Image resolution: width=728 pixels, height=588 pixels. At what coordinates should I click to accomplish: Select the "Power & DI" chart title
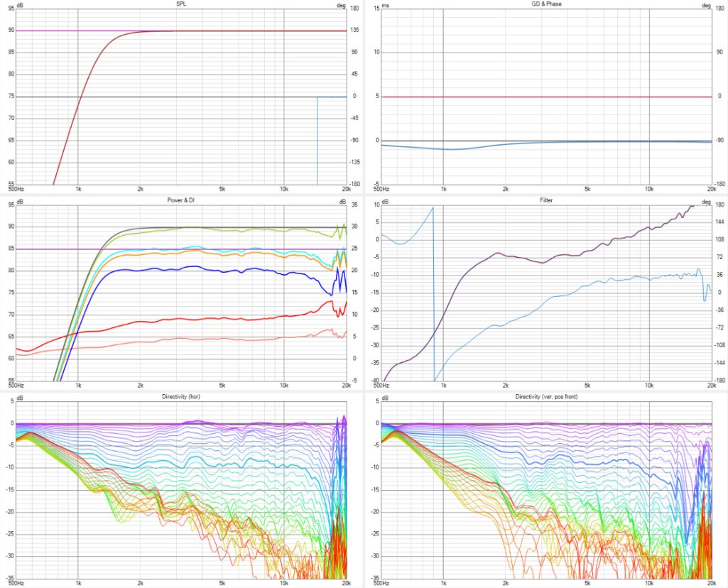pyautogui.click(x=181, y=201)
